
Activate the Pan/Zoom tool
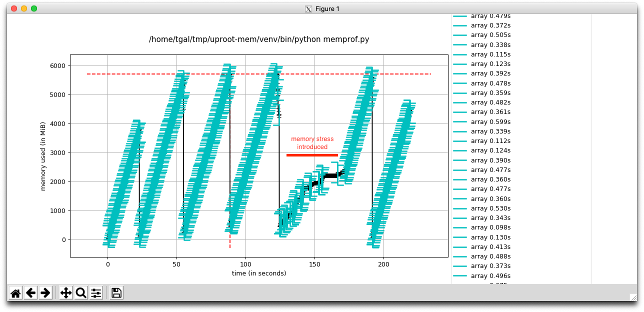coord(65,293)
